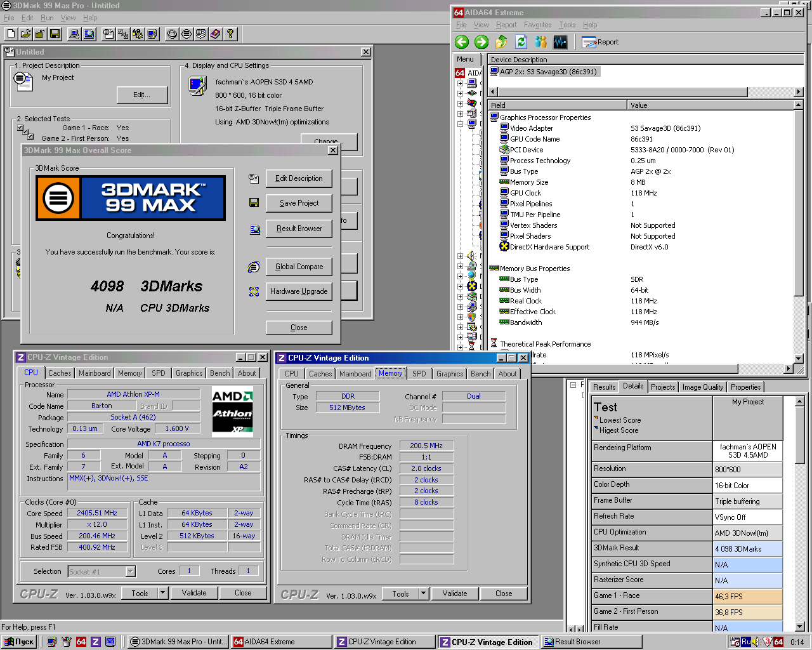Viewport: 812px width, 650px height.
Task: Open the AIDA64 benchmark graph monitor icon
Action: point(560,42)
